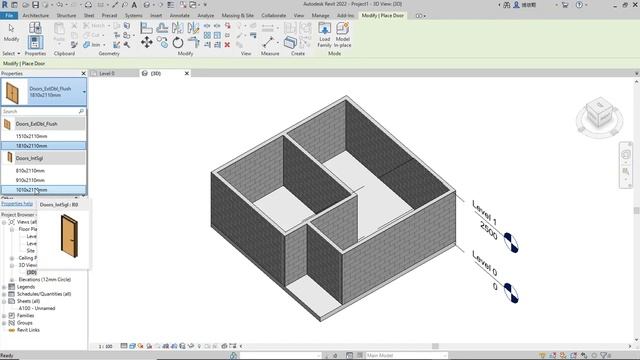Open the Architecture ribbon tab
Viewport: 640px width, 360px height.
[36, 16]
